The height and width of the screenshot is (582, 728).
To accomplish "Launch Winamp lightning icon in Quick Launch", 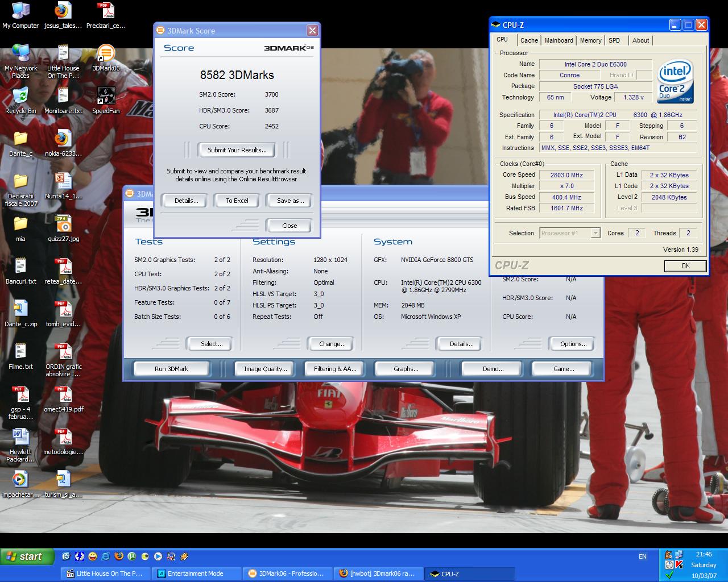I will 184,556.
